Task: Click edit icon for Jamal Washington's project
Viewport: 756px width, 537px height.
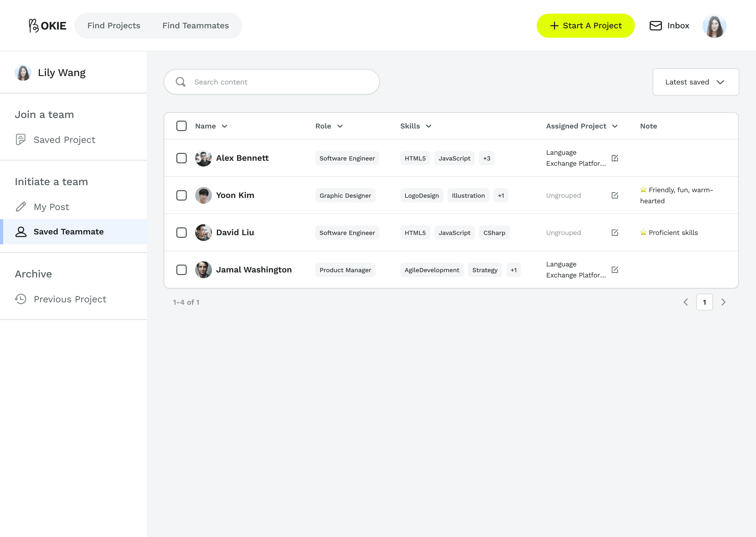Action: [615, 270]
